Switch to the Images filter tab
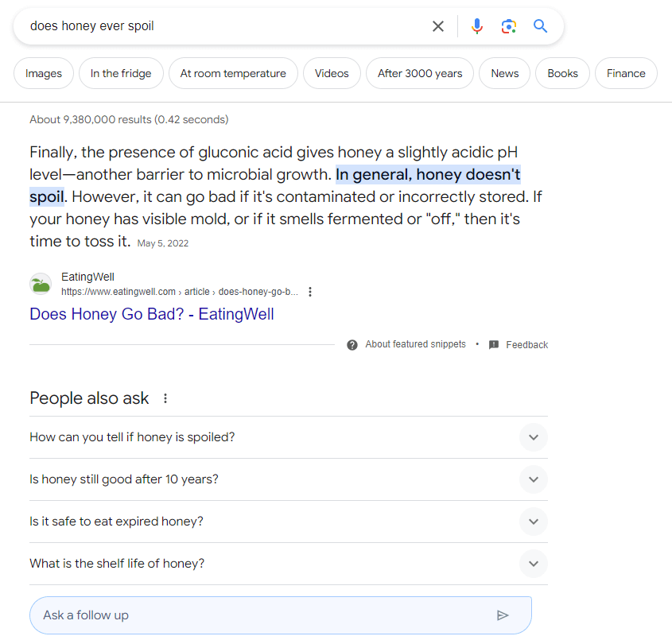This screenshot has width=672, height=640. point(44,73)
